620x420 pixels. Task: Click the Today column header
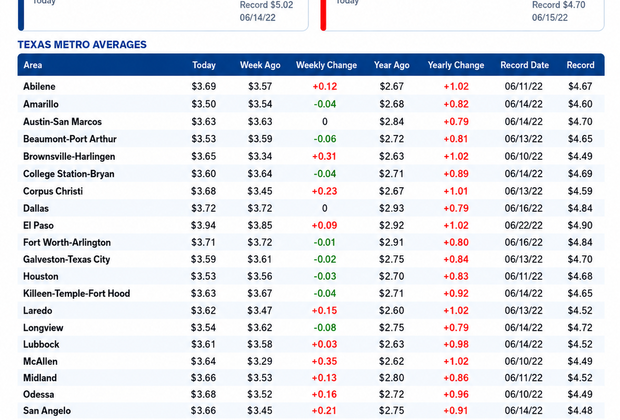coord(204,65)
